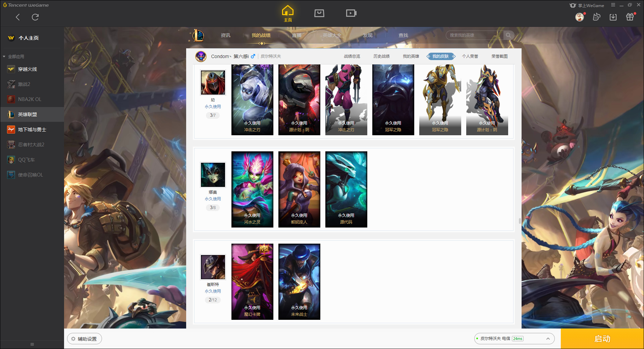644x349 pixels.
Task: Open the hamburger menu in title bar
Action: tap(613, 5)
